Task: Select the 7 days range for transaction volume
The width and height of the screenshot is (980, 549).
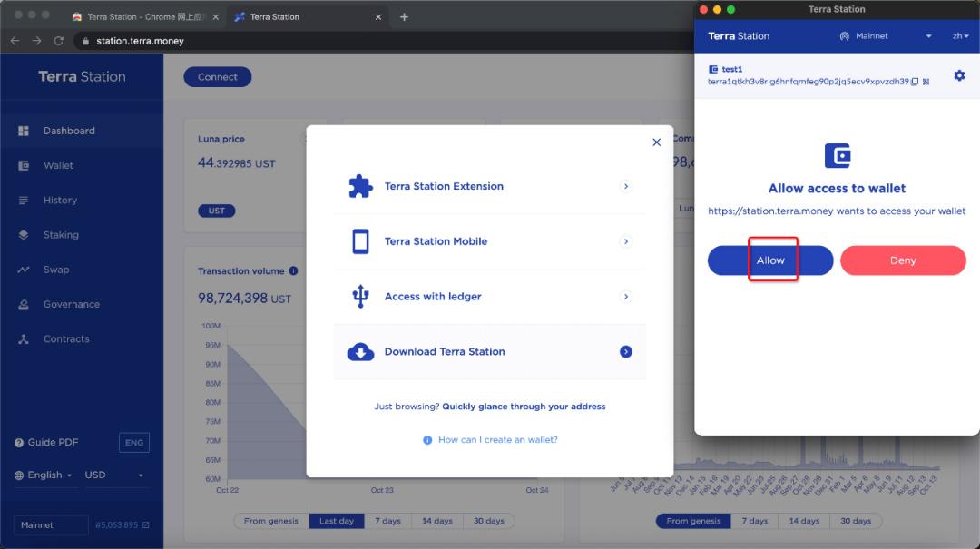Action: [x=387, y=521]
